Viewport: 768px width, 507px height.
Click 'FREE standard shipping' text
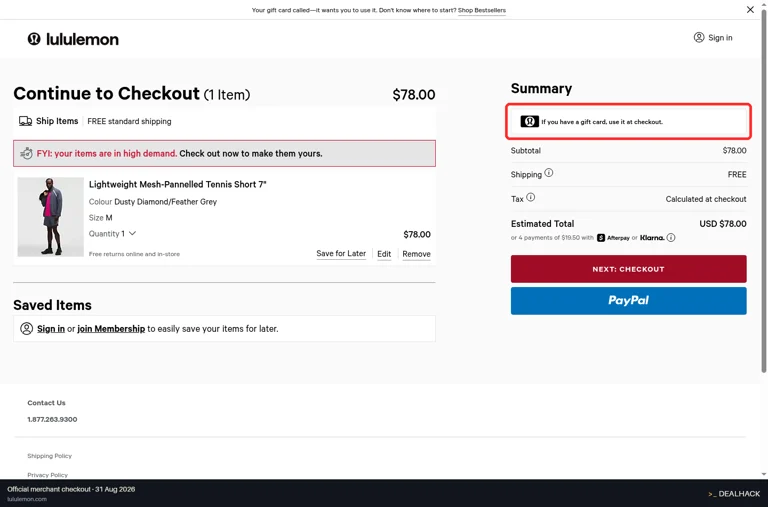pyautogui.click(x=129, y=121)
